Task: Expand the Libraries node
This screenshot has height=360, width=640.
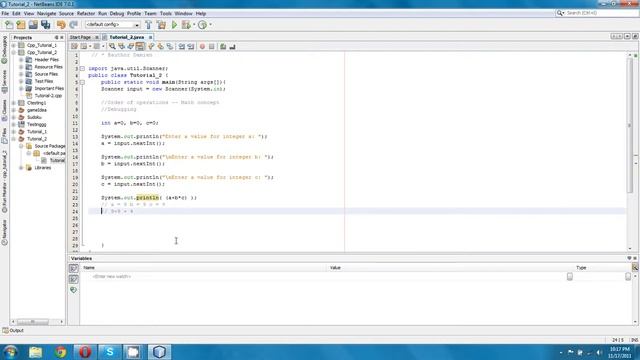Action: pos(21,168)
